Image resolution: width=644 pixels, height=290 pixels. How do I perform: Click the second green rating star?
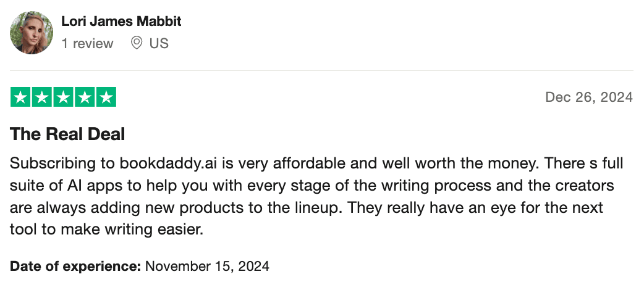pos(42,97)
